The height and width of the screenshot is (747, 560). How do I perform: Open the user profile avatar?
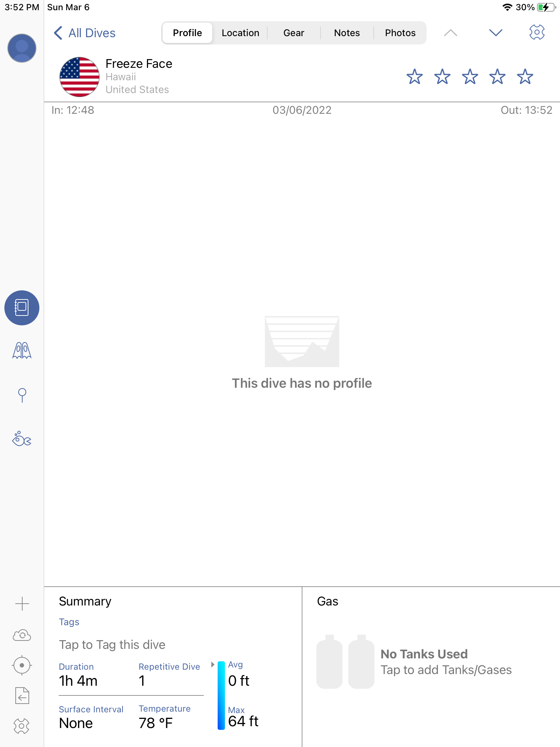(22, 48)
